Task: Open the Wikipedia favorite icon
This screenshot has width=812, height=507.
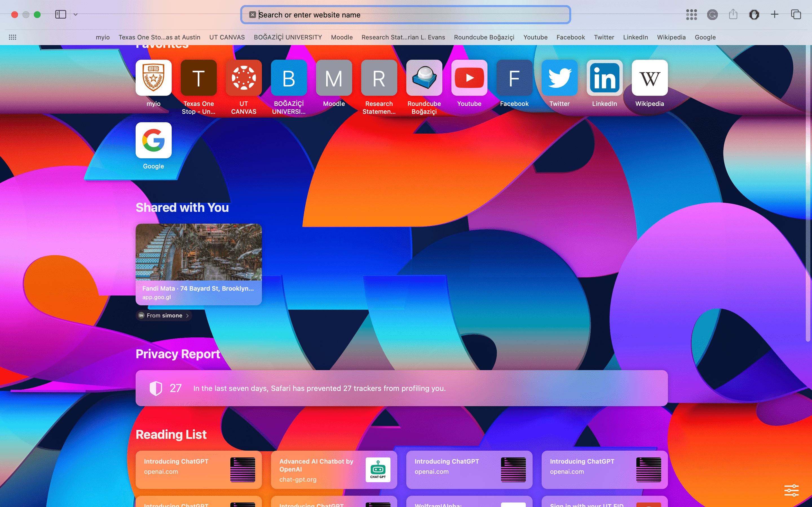Action: 649,78
